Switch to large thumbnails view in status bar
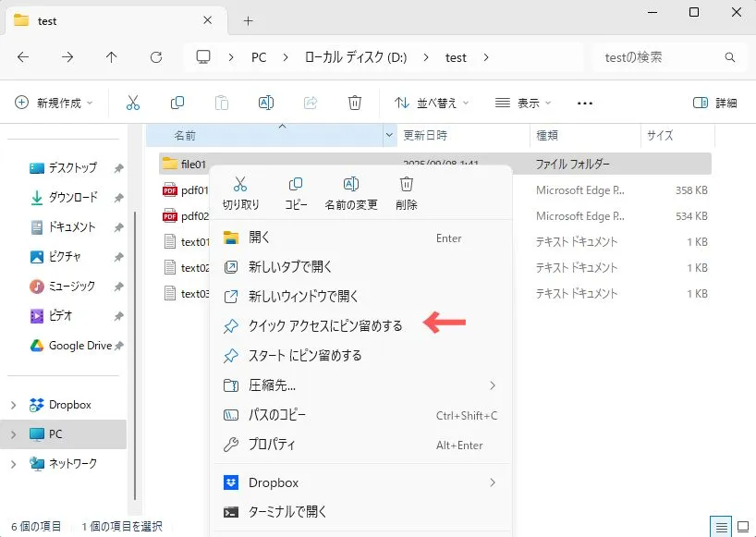The width and height of the screenshot is (756, 537). (744, 526)
